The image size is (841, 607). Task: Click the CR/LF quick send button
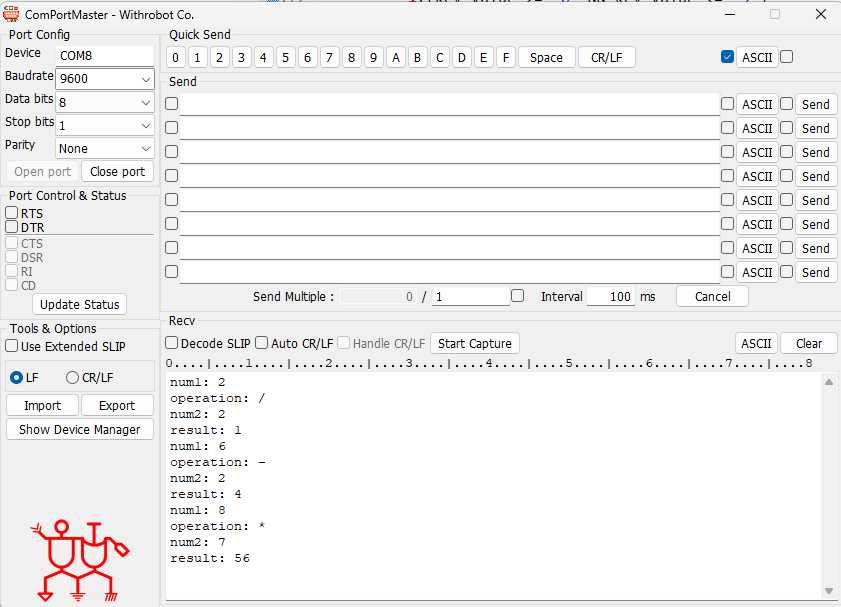tap(607, 57)
